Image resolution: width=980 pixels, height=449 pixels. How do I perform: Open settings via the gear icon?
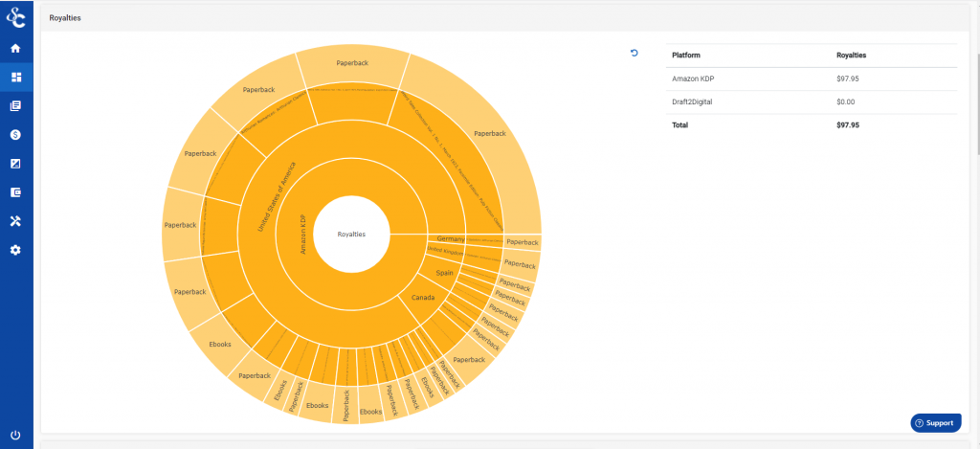(x=16, y=250)
